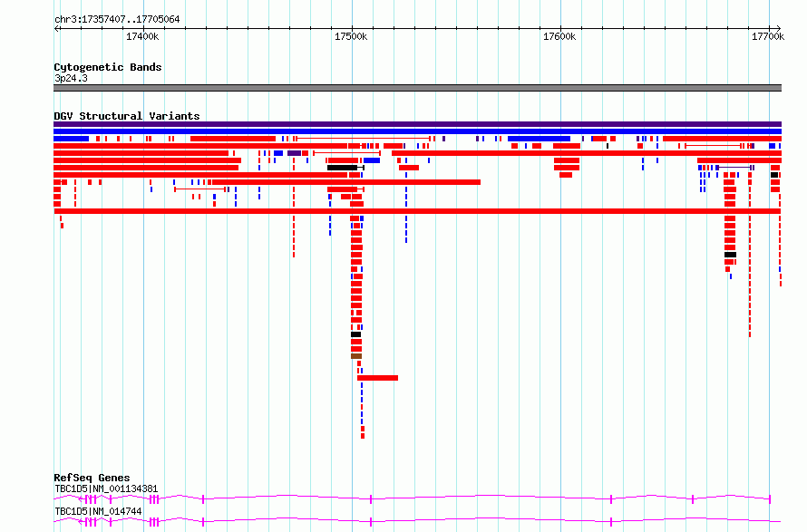Click the left arrowhead of the ruler
This screenshot has width=807, height=532.
tap(56, 29)
